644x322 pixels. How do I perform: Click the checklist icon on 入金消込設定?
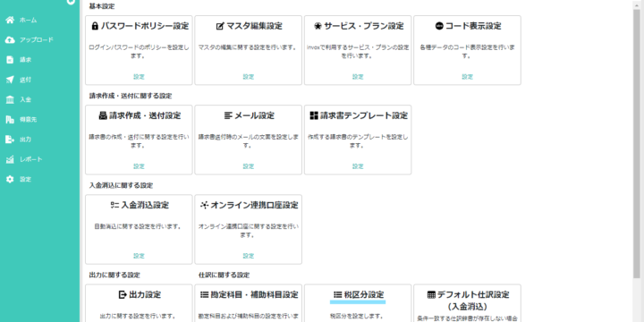coord(114,205)
